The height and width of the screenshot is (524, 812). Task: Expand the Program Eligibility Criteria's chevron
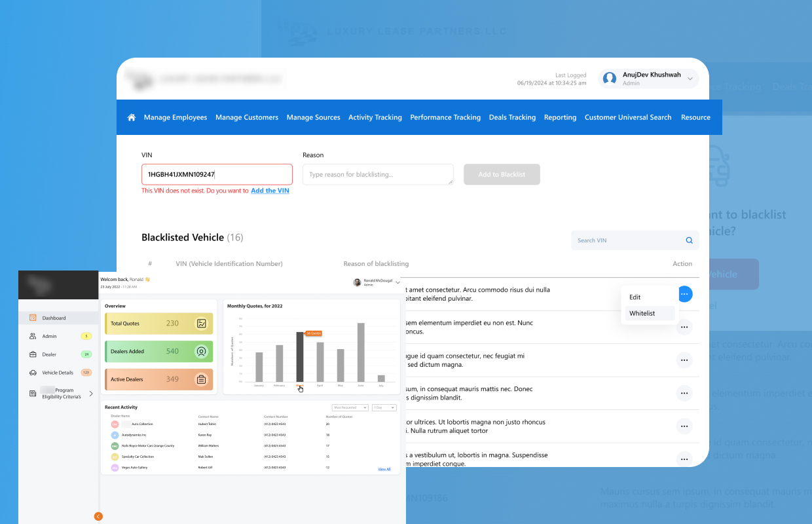(x=91, y=394)
